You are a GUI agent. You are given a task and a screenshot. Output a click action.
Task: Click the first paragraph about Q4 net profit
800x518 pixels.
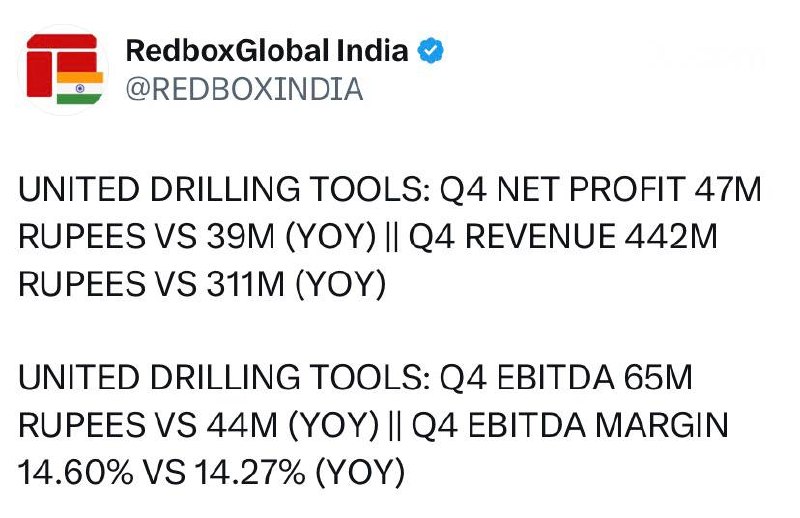coord(390,236)
